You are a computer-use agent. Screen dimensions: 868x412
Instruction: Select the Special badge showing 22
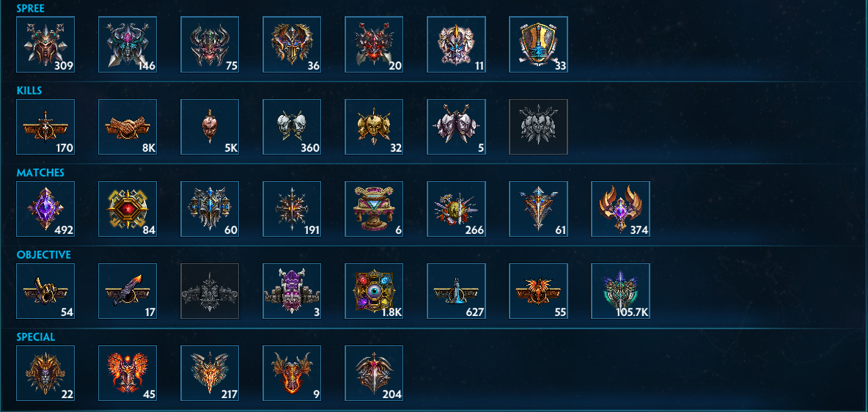click(45, 373)
